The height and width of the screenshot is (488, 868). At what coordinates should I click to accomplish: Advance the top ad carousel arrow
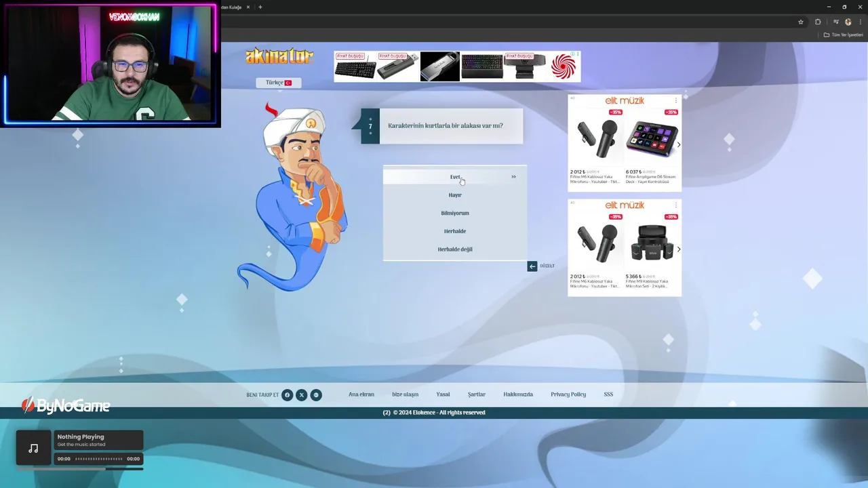[678, 144]
